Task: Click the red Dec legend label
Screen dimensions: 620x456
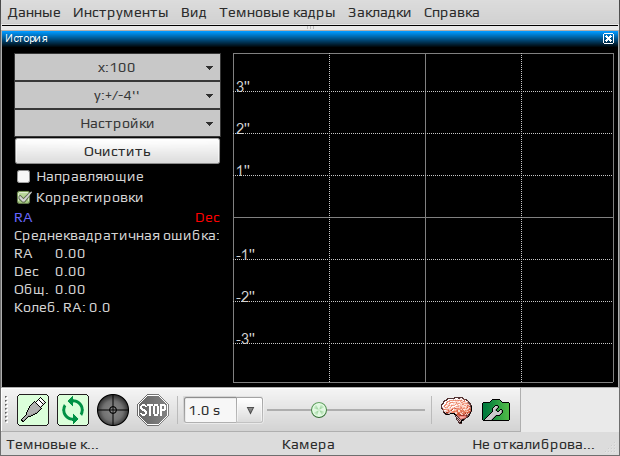Action: tap(208, 218)
